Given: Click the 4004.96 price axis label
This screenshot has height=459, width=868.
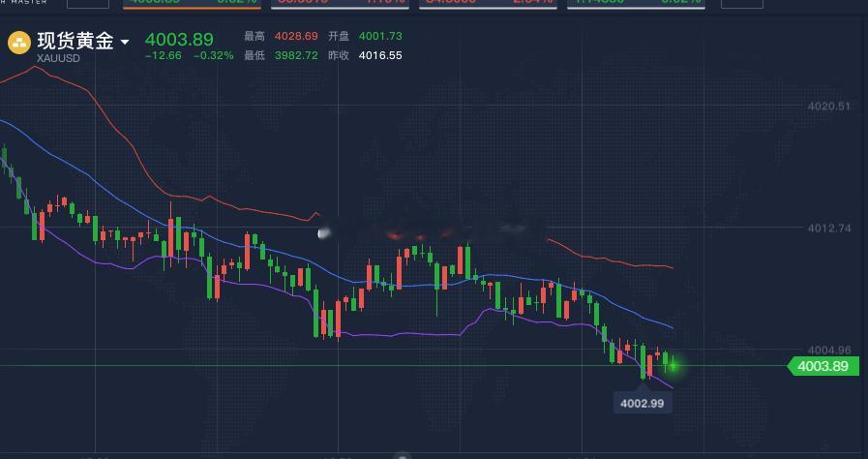Looking at the screenshot, I should tap(828, 350).
